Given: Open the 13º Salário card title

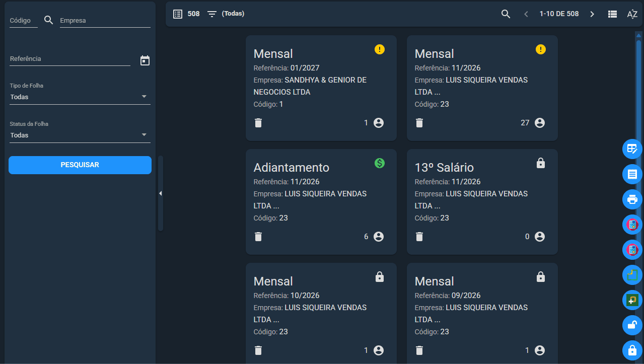Looking at the screenshot, I should 444,167.
